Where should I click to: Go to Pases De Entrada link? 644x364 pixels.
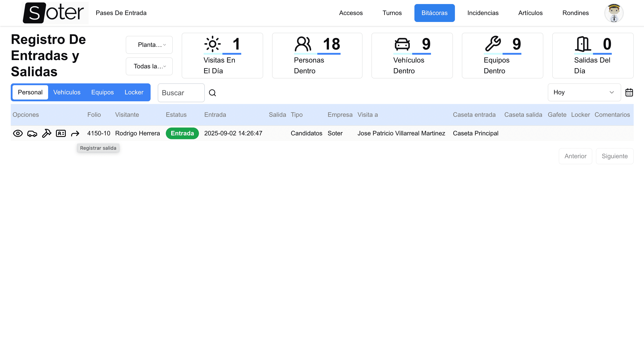[121, 13]
